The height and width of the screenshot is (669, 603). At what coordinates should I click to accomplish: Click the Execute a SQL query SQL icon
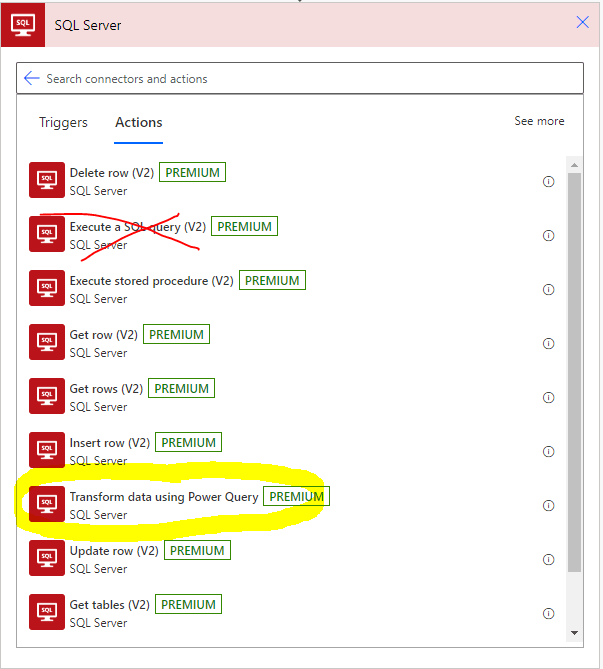(x=47, y=234)
